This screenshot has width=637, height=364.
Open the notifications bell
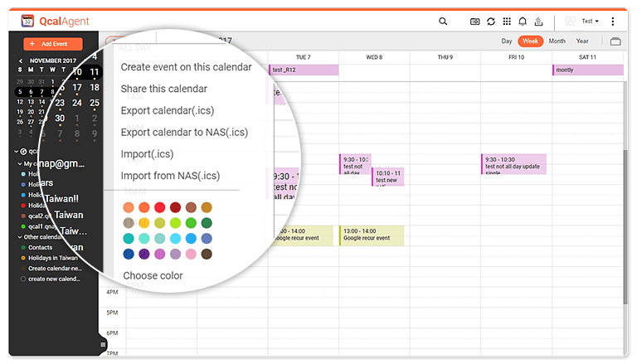coord(523,22)
